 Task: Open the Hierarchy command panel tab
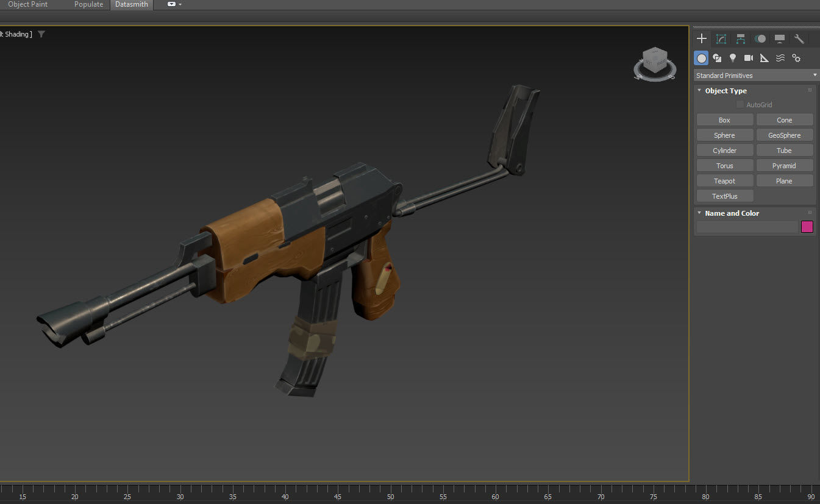click(741, 39)
